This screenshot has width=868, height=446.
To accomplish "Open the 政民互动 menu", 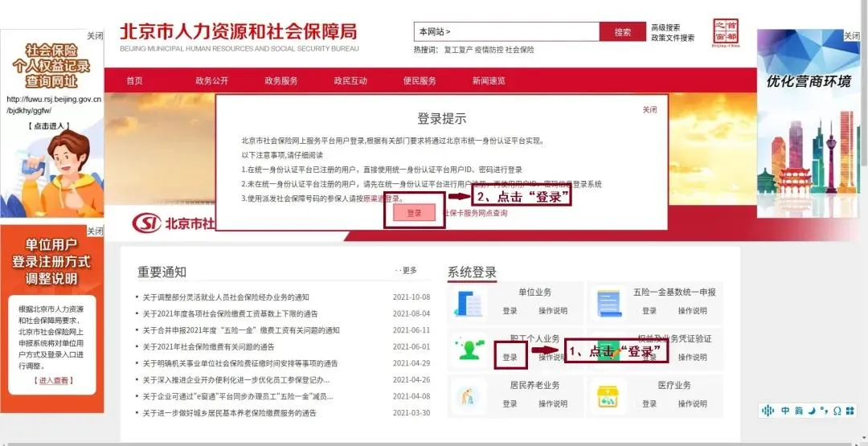I will [350, 81].
